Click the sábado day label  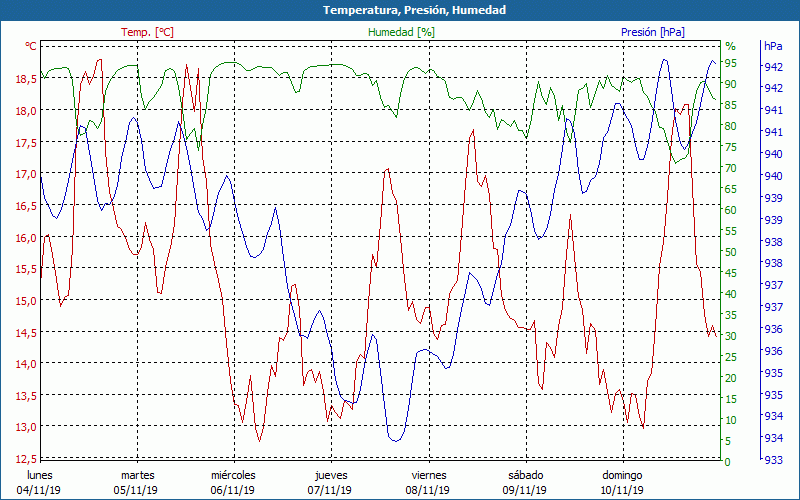coord(526,475)
